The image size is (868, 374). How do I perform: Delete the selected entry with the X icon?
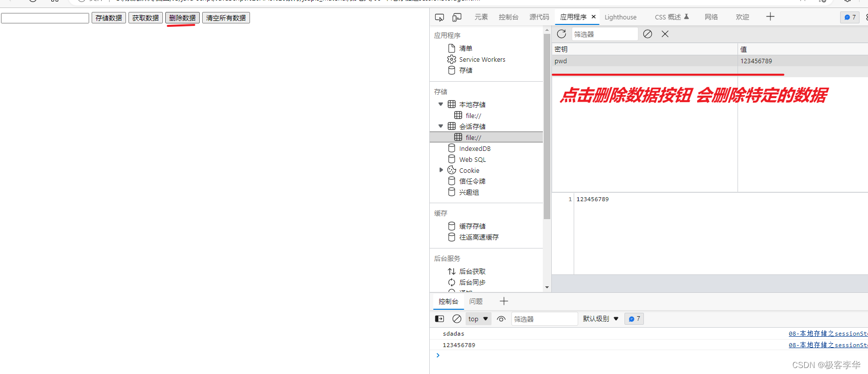point(665,34)
